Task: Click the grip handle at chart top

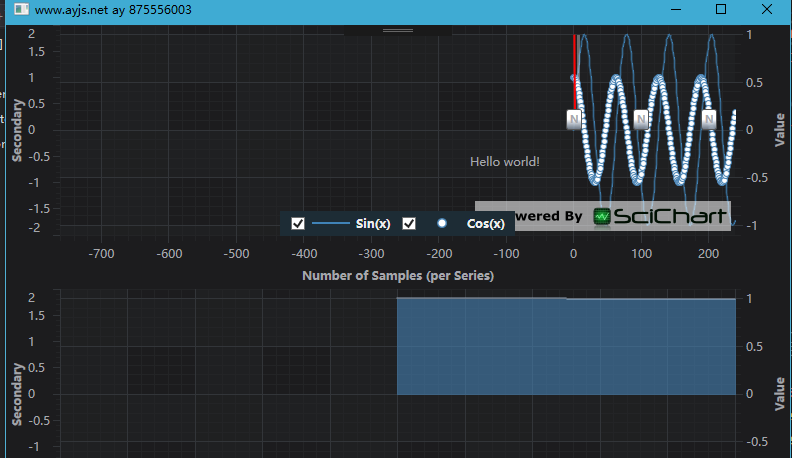Action: click(x=398, y=31)
